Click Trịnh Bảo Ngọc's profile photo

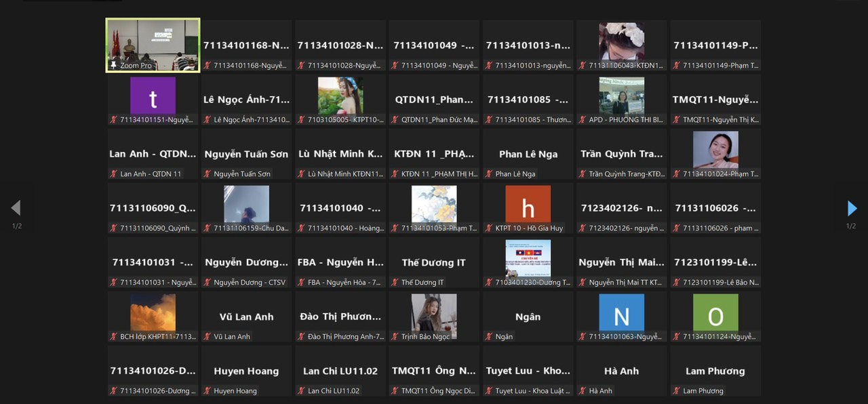pos(434,314)
